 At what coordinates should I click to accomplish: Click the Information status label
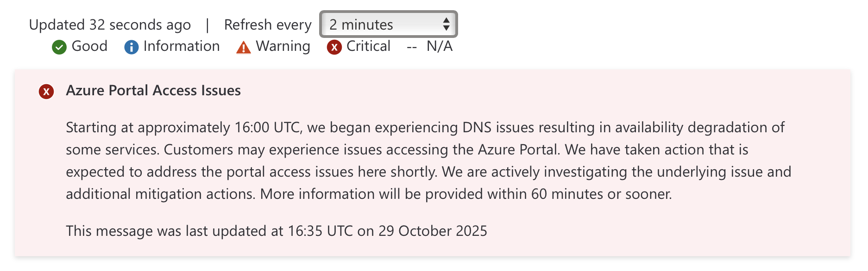point(182,46)
